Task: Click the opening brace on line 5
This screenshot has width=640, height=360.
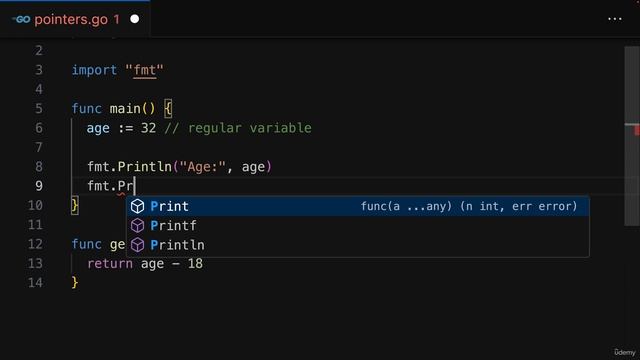Action: point(168,109)
